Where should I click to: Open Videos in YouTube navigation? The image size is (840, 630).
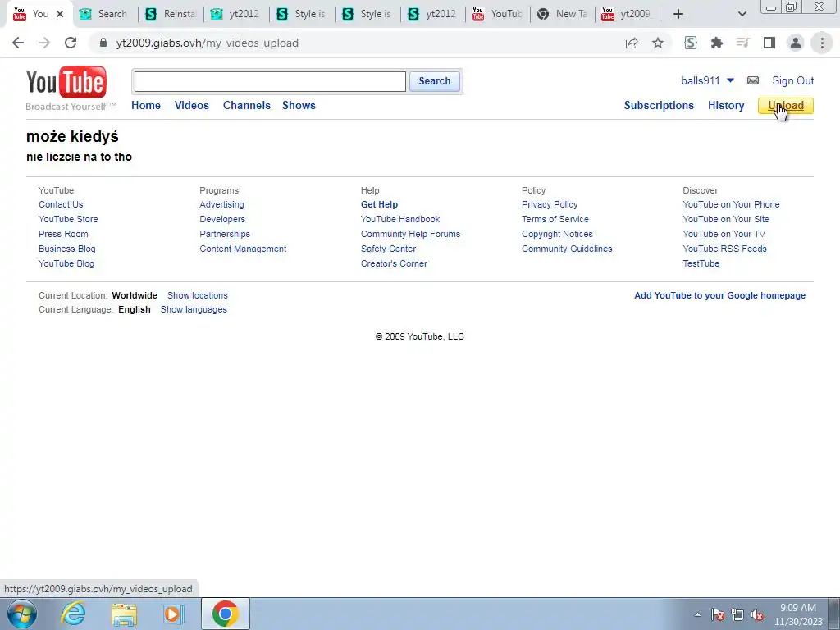pos(192,106)
